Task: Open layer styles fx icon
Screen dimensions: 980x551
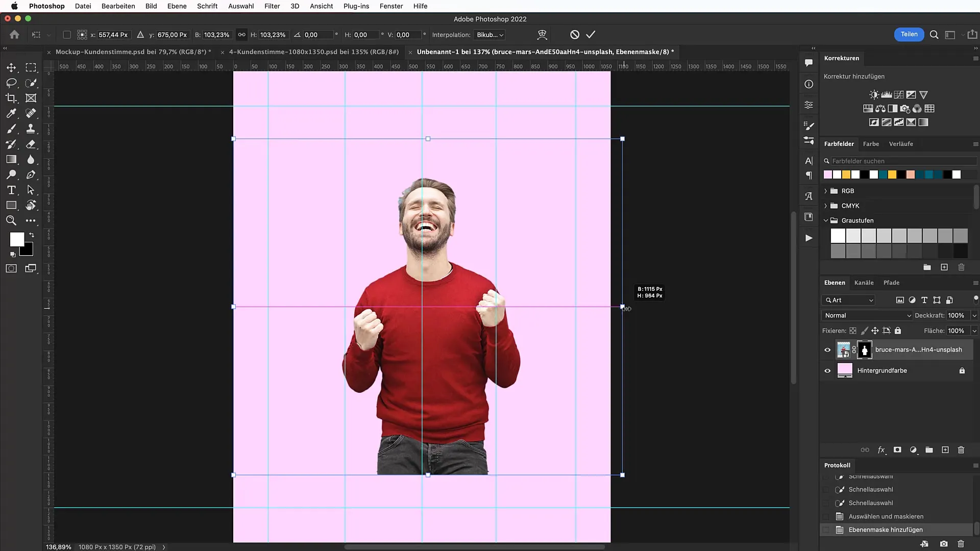Action: pyautogui.click(x=881, y=449)
